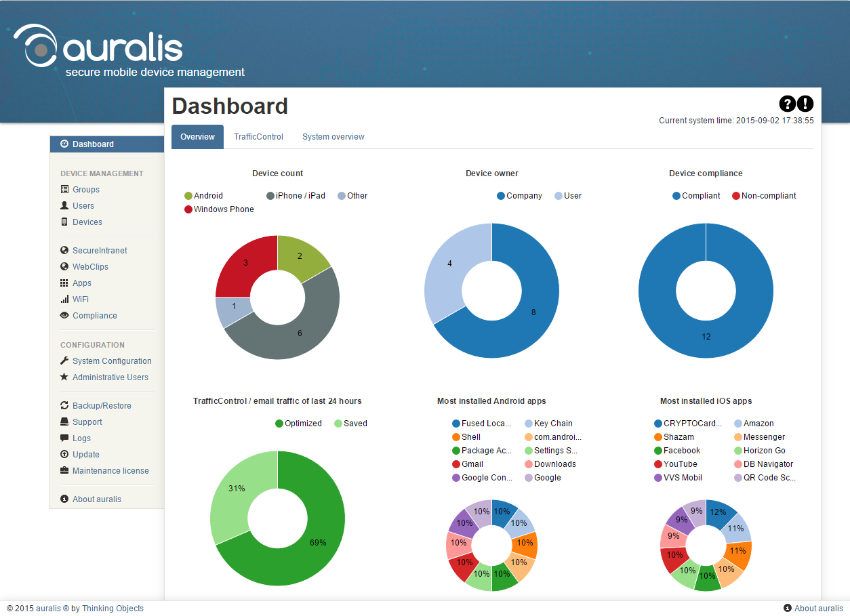The image size is (850, 616).
Task: Click the Maintenance license briefcase icon
Action: point(64,471)
